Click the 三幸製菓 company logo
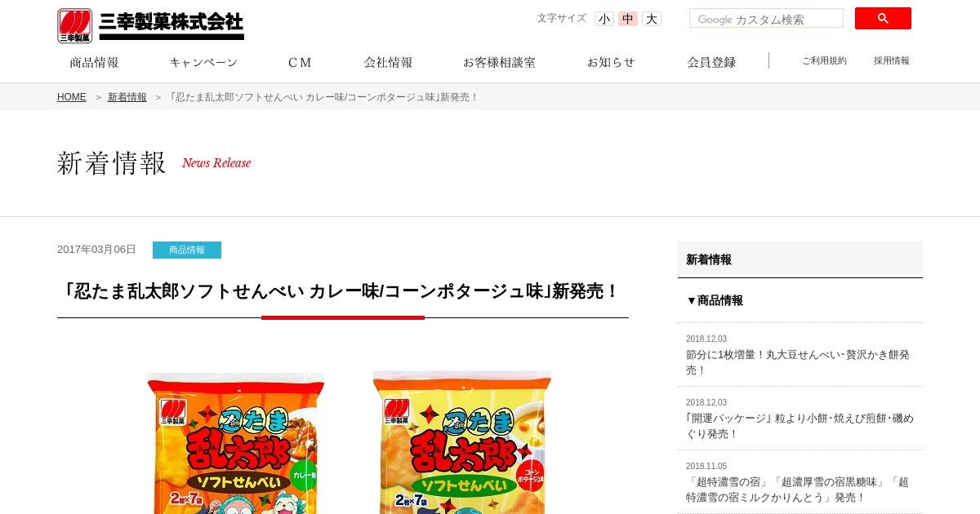This screenshot has width=980, height=514. [x=150, y=25]
